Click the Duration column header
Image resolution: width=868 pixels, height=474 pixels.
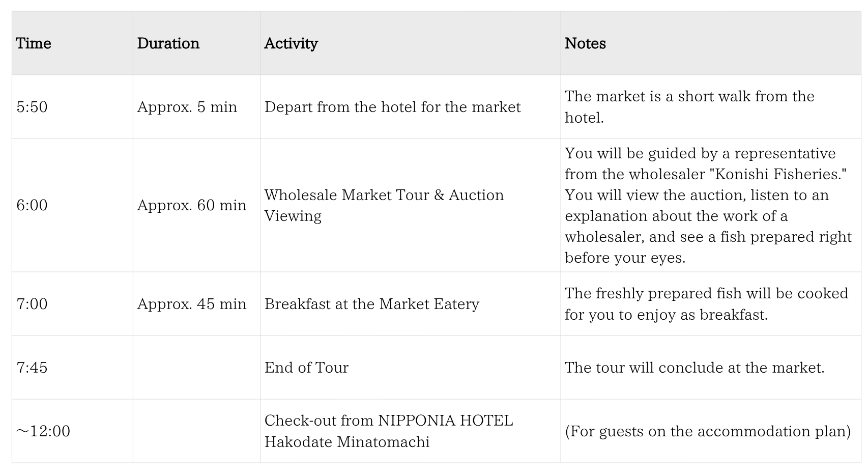pyautogui.click(x=168, y=43)
